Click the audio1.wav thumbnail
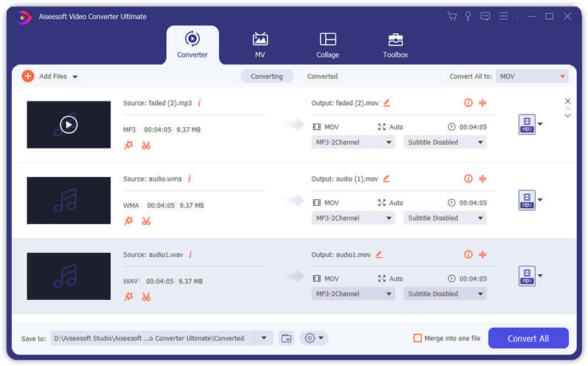 click(x=68, y=276)
